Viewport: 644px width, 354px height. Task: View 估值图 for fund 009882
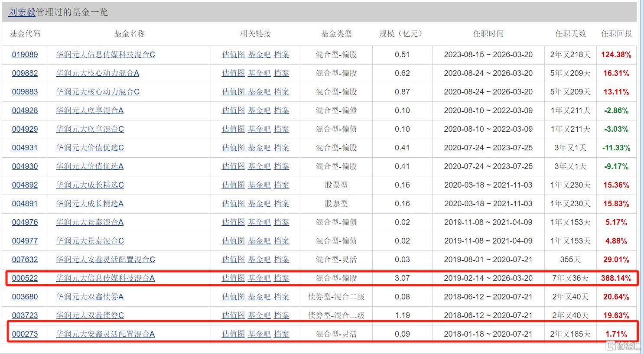pyautogui.click(x=234, y=73)
